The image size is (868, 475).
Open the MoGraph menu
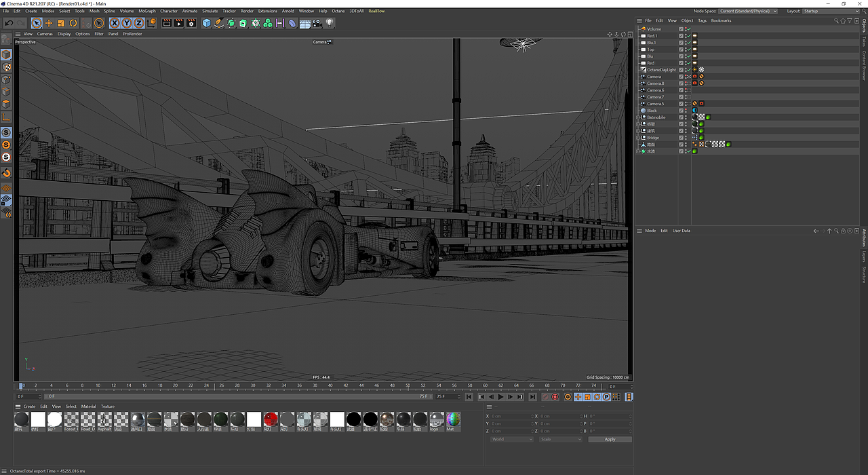pyautogui.click(x=147, y=11)
